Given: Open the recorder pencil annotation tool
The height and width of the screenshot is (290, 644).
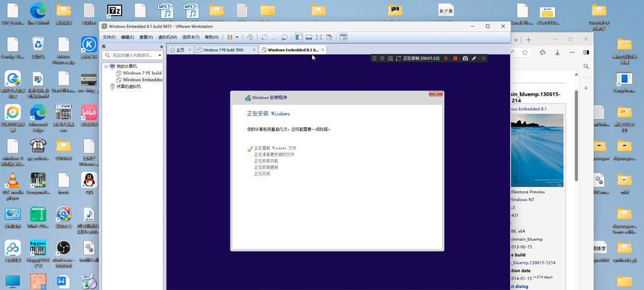Looking at the screenshot, I should pos(474,59).
